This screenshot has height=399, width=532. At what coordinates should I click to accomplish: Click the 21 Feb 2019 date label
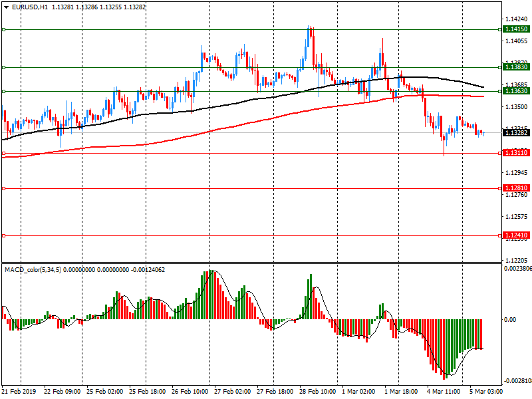click(19, 392)
